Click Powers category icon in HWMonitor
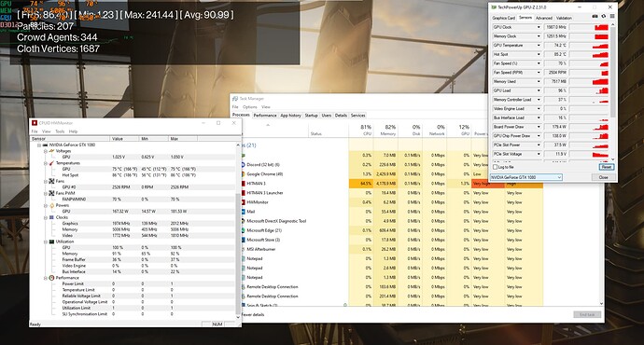The image size is (644, 345). point(51,205)
